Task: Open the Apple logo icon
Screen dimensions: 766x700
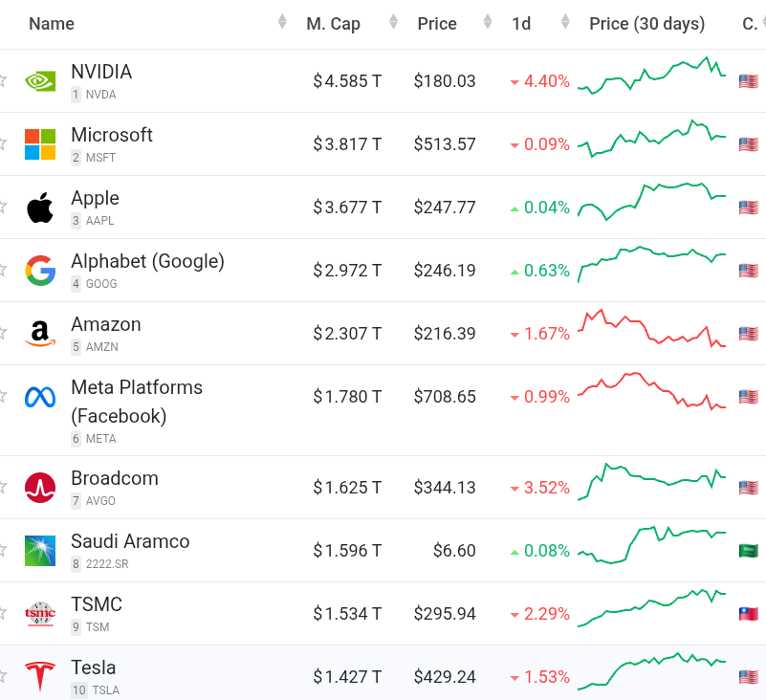Action: point(40,208)
